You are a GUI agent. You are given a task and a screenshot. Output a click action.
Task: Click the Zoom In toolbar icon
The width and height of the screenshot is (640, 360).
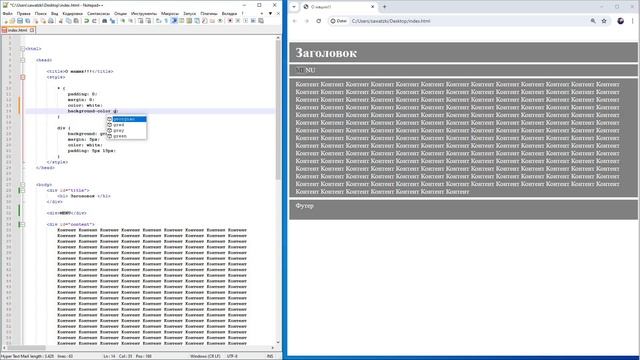[x=122, y=21]
